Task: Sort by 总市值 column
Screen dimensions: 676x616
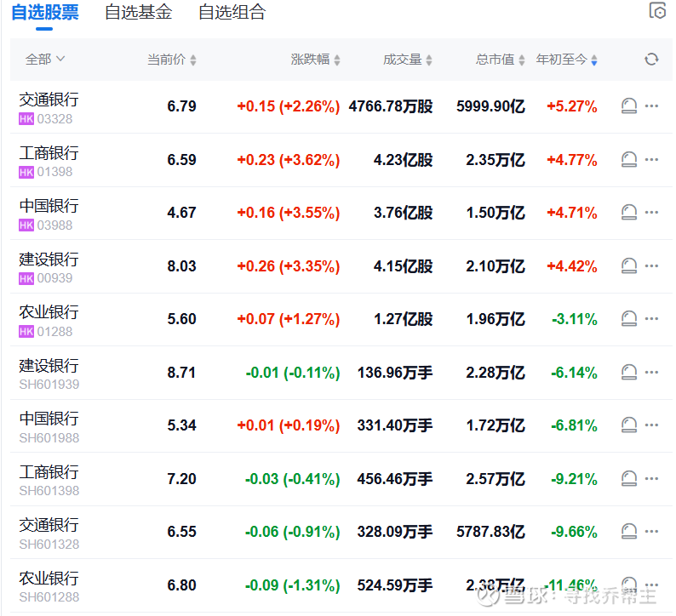Action: point(500,60)
